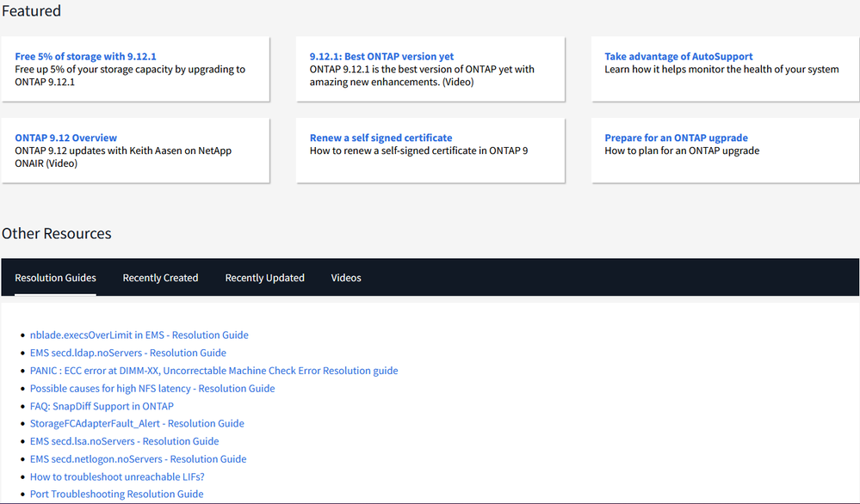
Task: Open the Videos tab
Action: click(346, 278)
